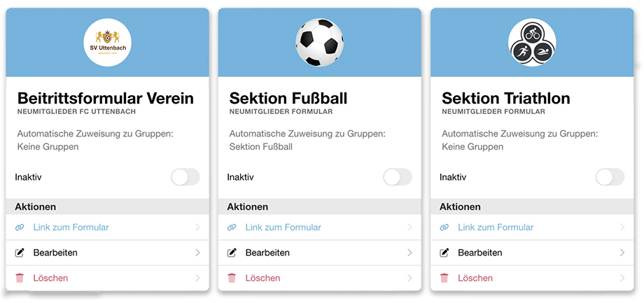
Task: Click the SV Uttenbach club logo
Action: pyautogui.click(x=107, y=42)
